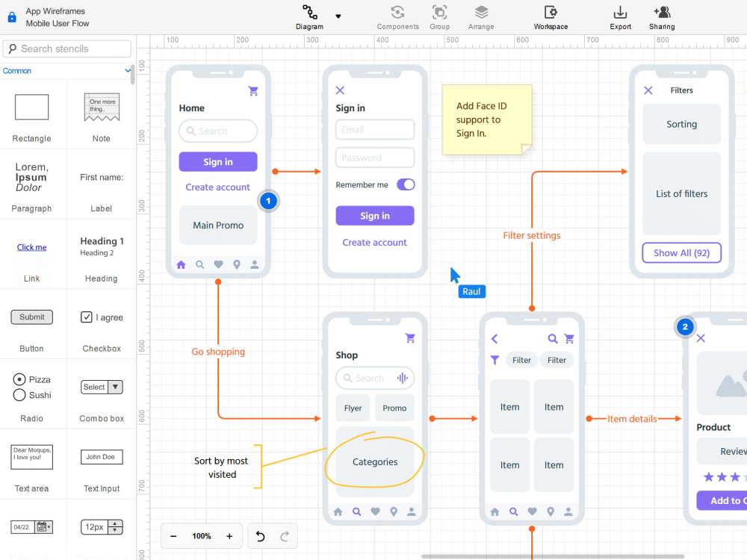Redo the last action

(x=285, y=536)
